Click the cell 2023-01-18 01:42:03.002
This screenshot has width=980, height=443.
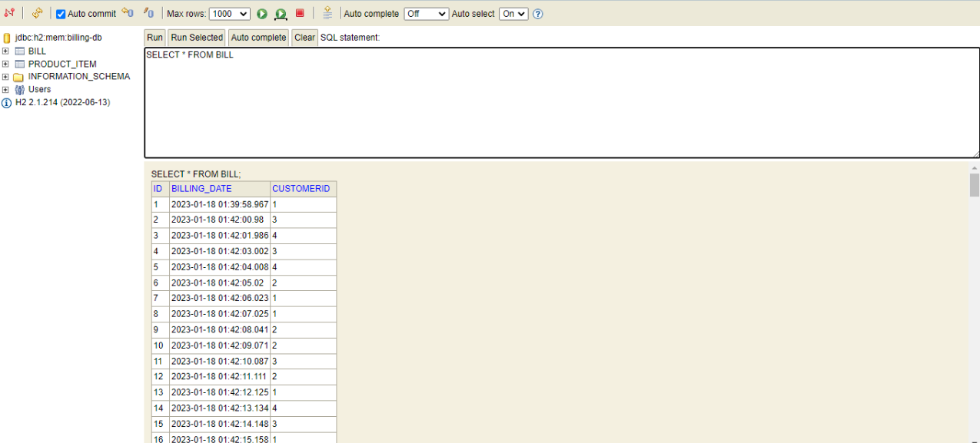click(220, 252)
